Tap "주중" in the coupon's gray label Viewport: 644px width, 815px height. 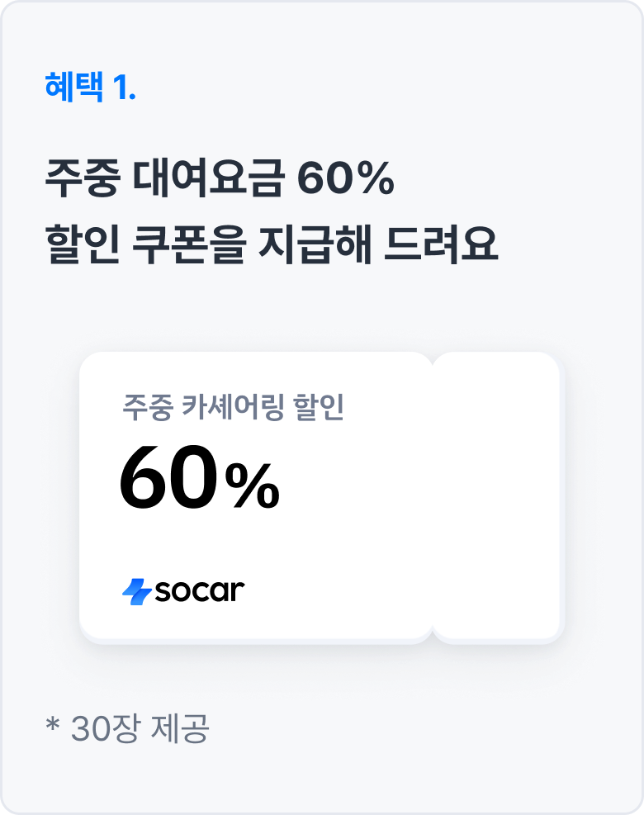[144, 409]
